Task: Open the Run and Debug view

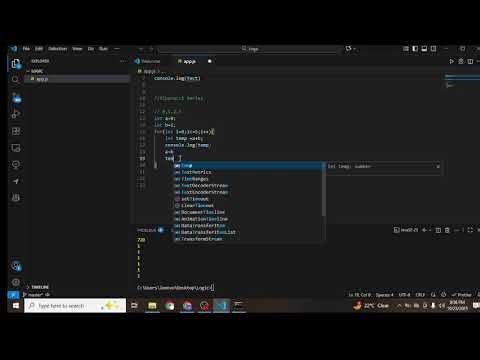Action: 15,114
